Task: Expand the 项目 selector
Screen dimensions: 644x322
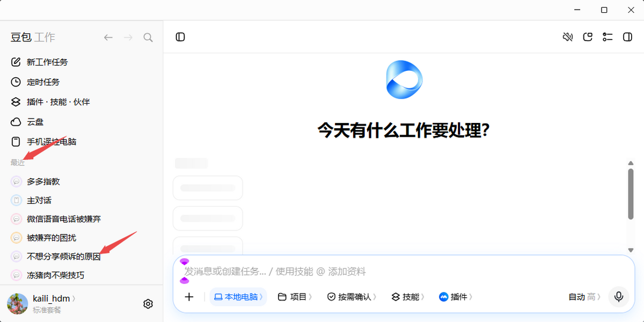Action: pyautogui.click(x=295, y=297)
